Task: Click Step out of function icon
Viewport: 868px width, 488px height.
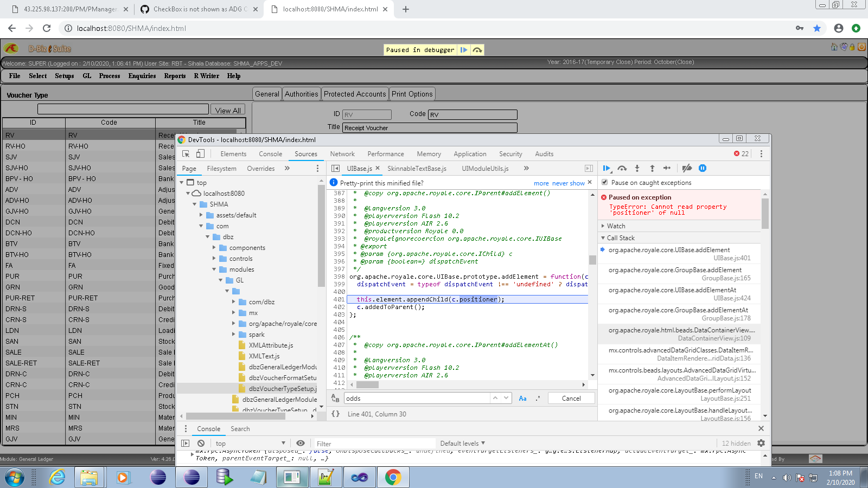Action: pos(652,168)
